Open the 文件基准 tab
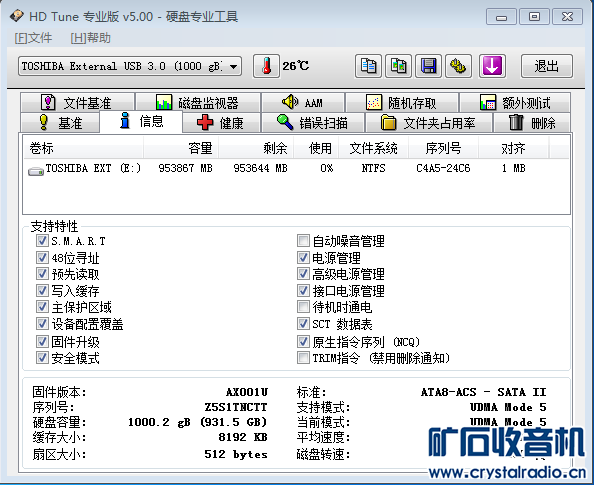Viewport: 594px width, 485px height. [78, 103]
